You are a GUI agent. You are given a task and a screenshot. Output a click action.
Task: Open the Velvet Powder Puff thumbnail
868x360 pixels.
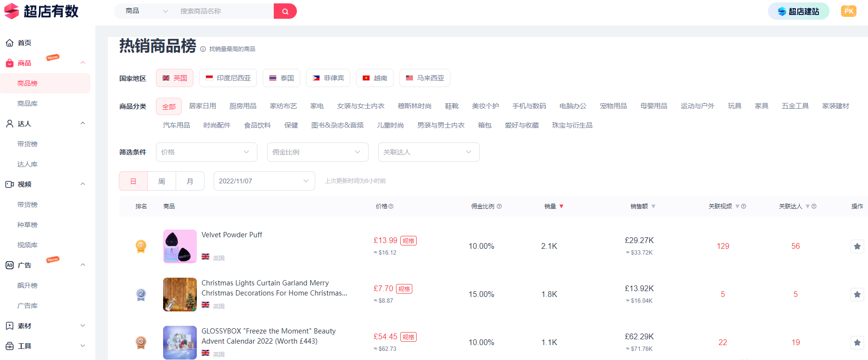click(180, 246)
